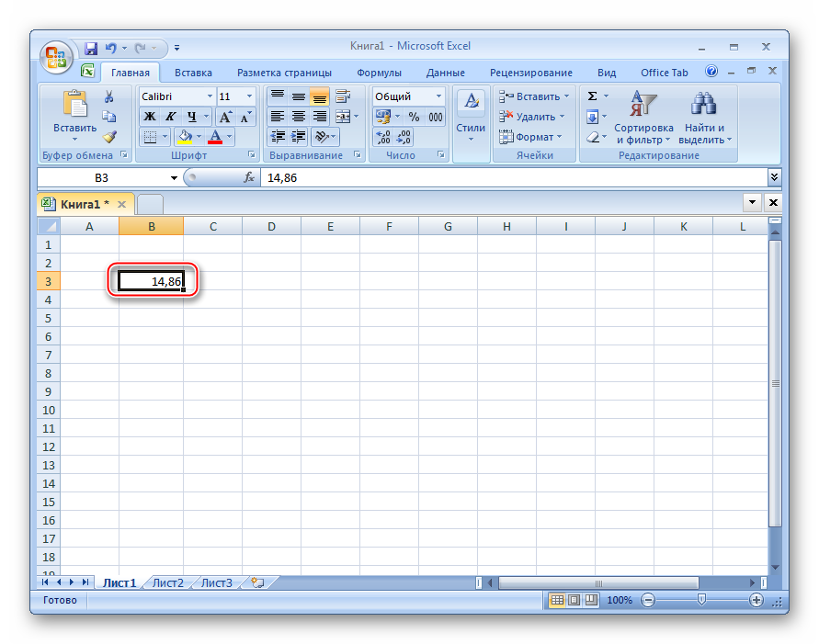Click the AutoSum sigma icon

[593, 96]
